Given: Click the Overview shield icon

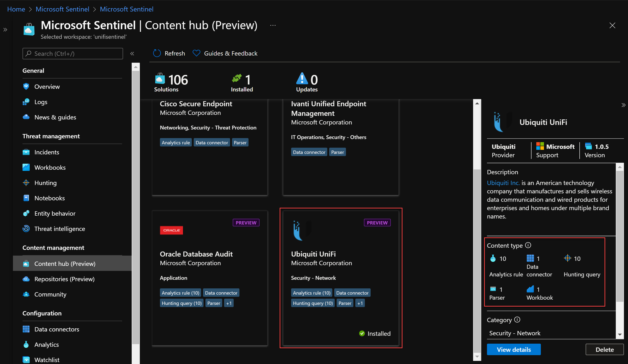Looking at the screenshot, I should click(26, 86).
